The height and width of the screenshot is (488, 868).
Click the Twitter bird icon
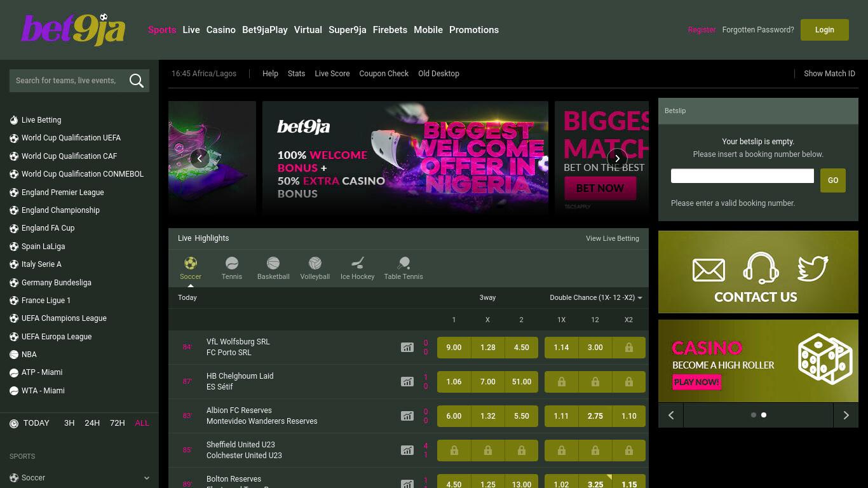click(x=813, y=268)
